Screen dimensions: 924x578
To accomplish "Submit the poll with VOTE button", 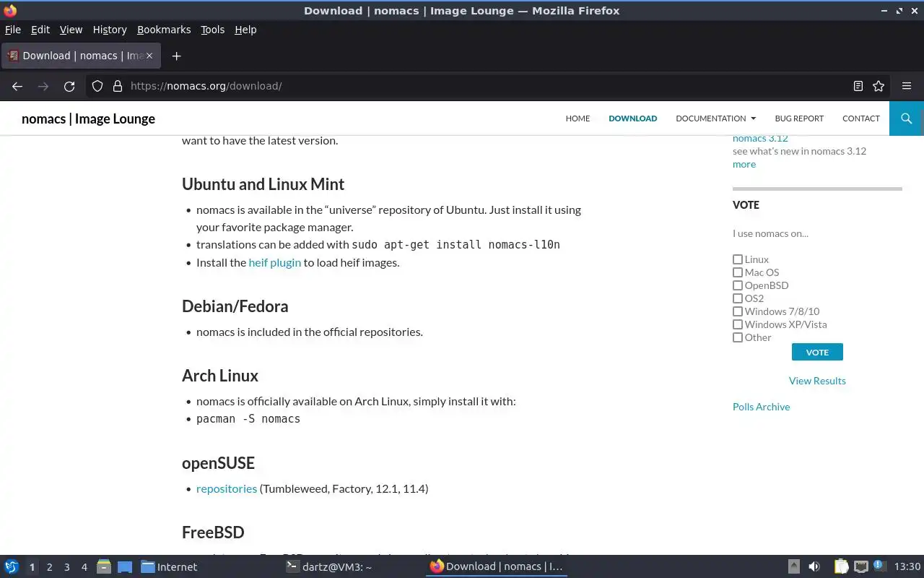I will coord(817,352).
